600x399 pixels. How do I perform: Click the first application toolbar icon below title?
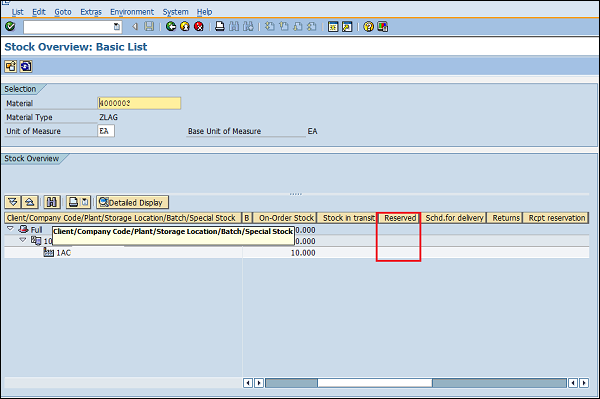[x=11, y=67]
